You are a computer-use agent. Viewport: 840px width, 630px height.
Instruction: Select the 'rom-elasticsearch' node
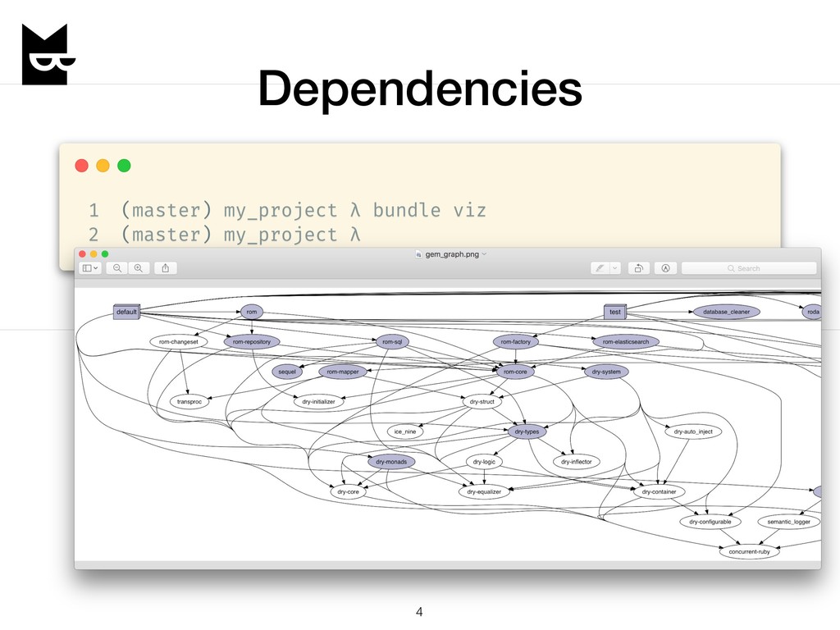[x=626, y=342]
